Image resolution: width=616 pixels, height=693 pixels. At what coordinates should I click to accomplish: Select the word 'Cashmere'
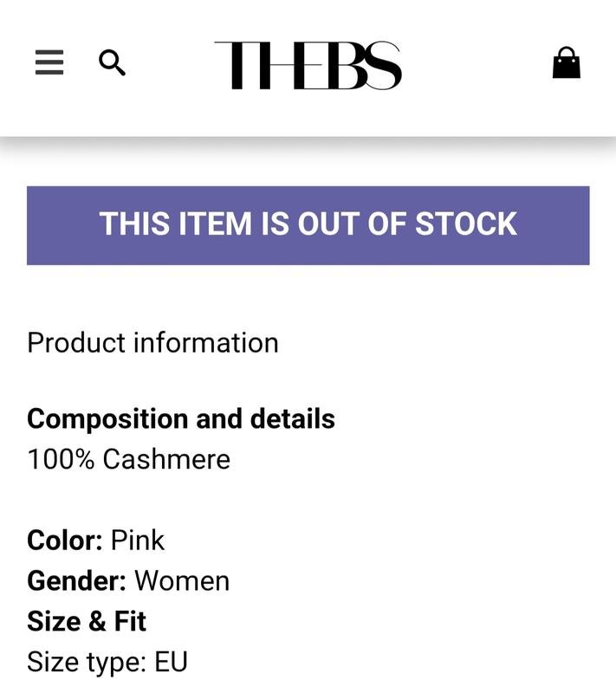tap(166, 459)
